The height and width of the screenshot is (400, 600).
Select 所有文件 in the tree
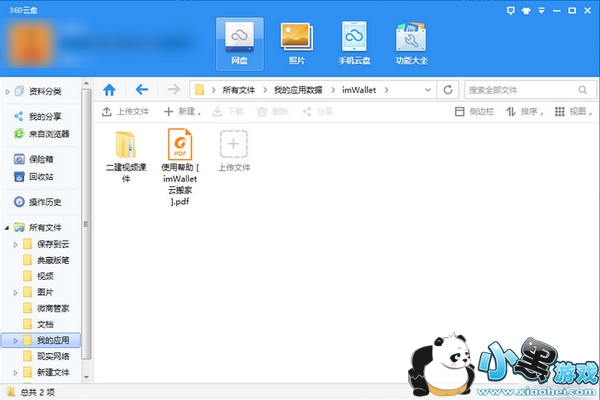pos(45,227)
